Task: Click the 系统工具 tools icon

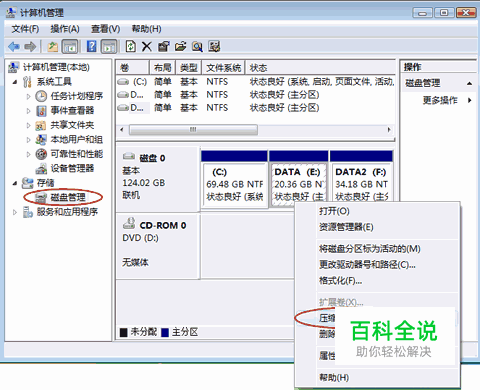Action: 27,82
